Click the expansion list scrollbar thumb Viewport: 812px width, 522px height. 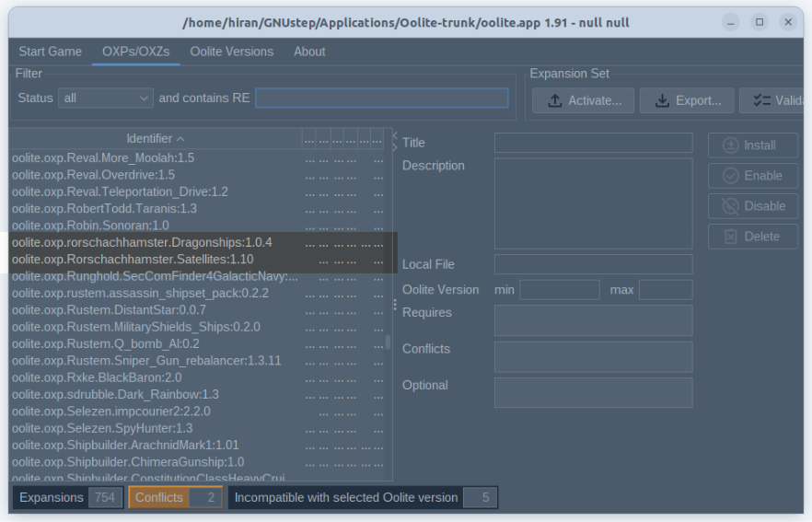(x=388, y=342)
